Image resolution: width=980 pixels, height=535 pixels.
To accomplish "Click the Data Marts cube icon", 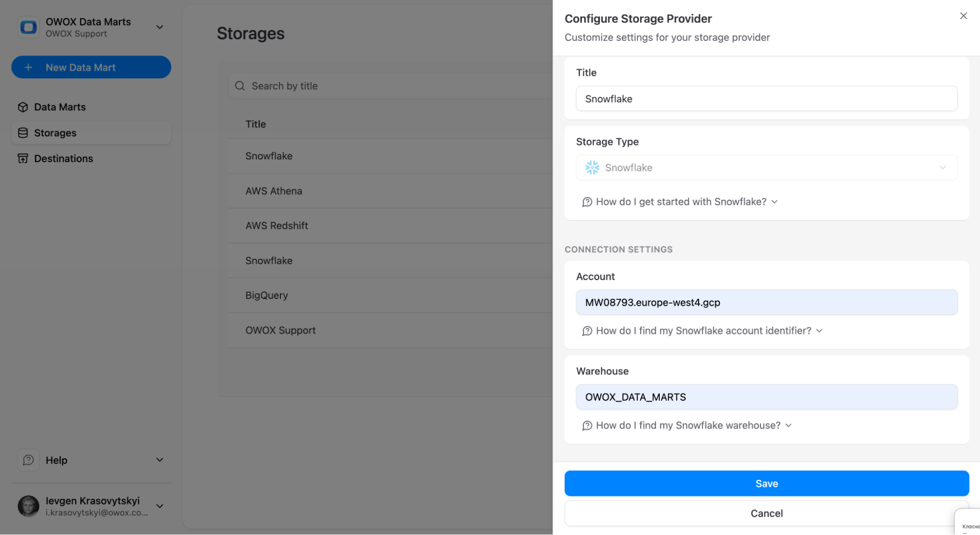I will [x=23, y=107].
